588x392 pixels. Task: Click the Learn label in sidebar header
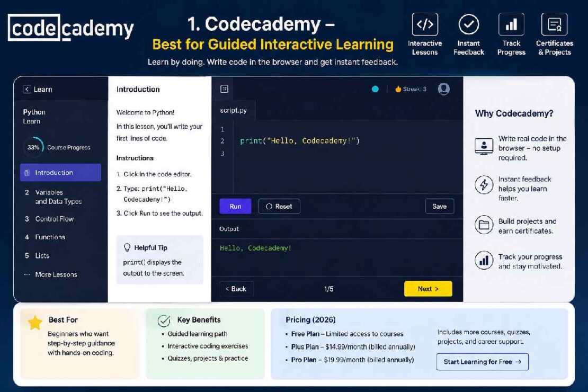[x=43, y=90]
